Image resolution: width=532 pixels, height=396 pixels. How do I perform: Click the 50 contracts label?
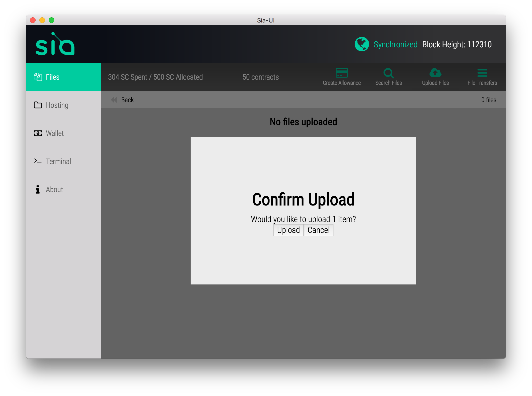click(x=260, y=77)
